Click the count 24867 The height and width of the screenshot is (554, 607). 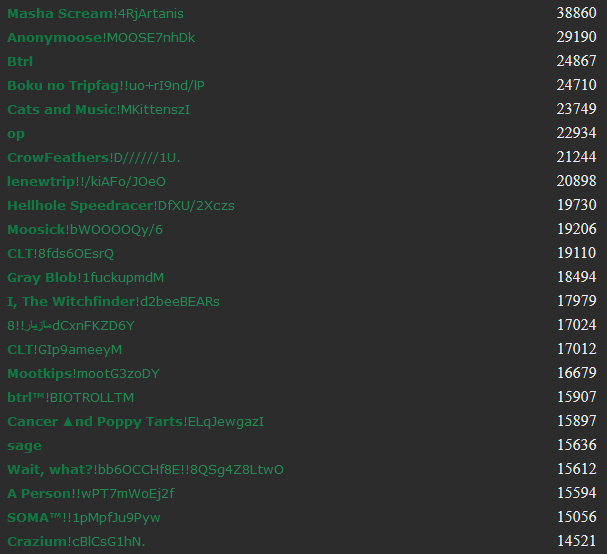pos(576,61)
